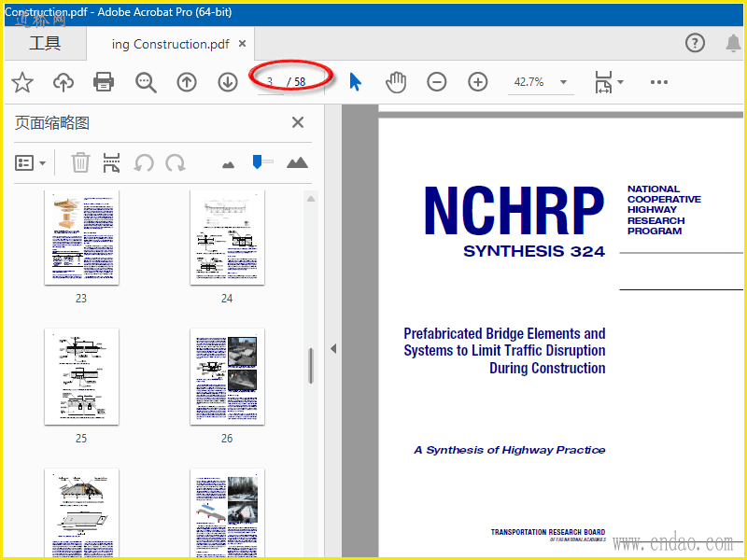Go to next page with down arrow

point(228,82)
